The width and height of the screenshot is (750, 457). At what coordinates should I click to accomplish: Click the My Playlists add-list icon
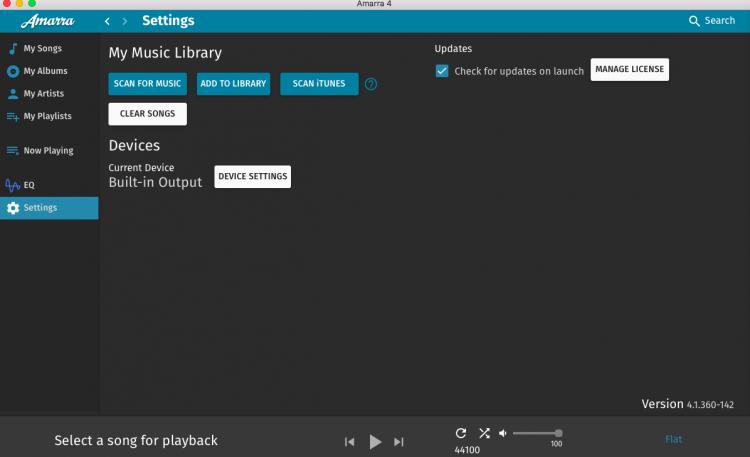(13, 116)
